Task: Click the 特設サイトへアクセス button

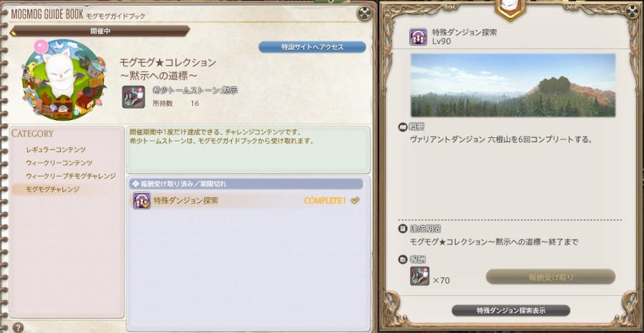Action: pyautogui.click(x=312, y=47)
